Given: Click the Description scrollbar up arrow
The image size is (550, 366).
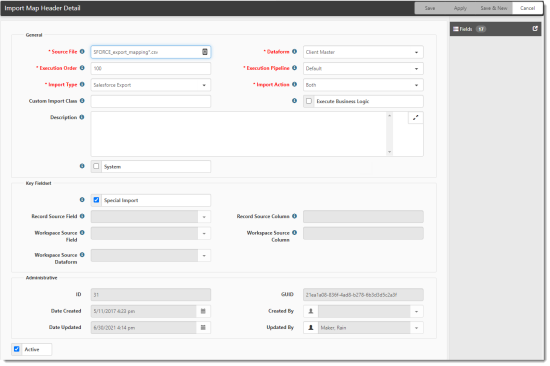Looking at the screenshot, I should (x=389, y=115).
